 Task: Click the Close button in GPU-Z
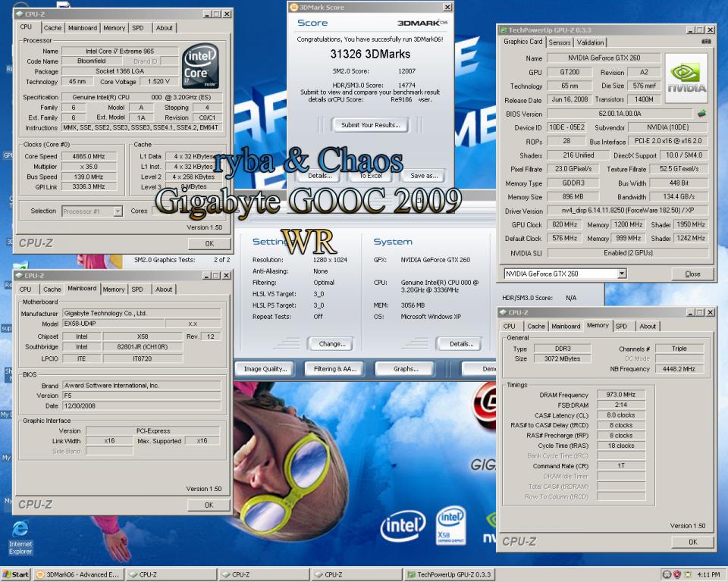(x=692, y=274)
